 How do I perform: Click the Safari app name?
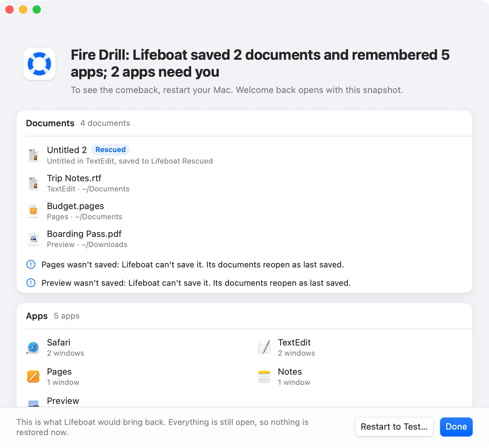click(x=59, y=342)
